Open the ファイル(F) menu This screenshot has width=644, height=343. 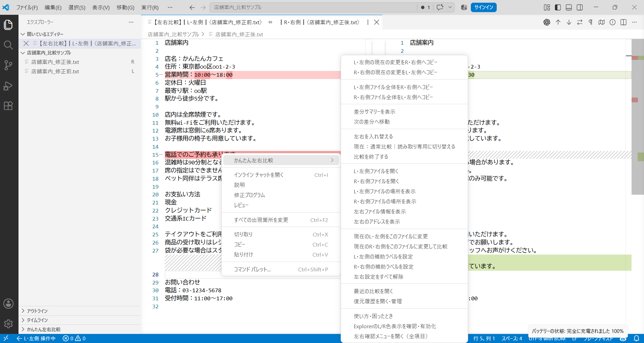coord(27,7)
